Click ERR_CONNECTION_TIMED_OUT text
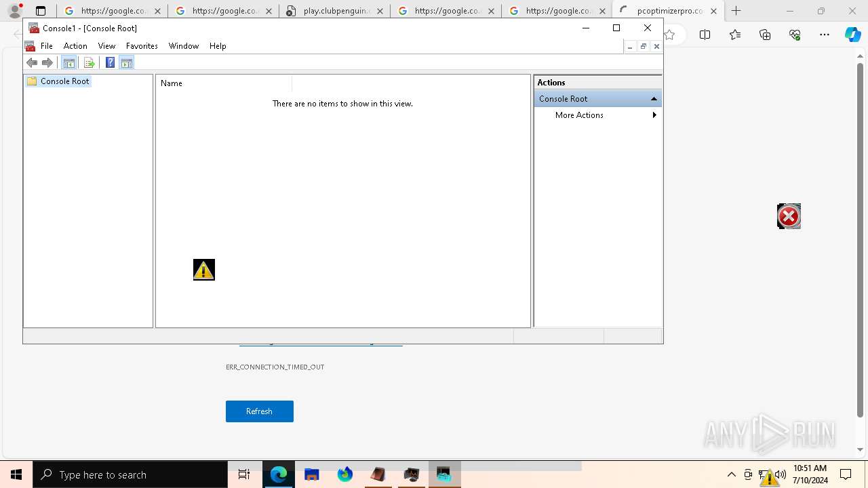Viewport: 868px width, 488px height. pos(275,367)
